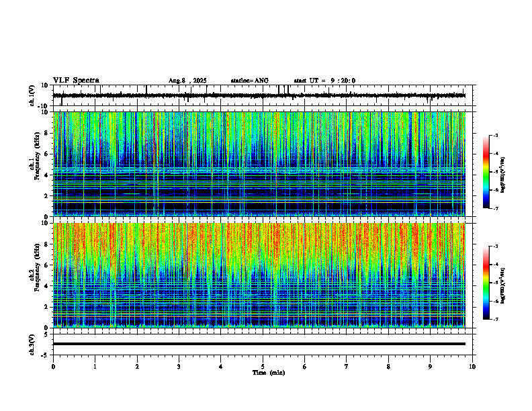Viewport: 532px width, 411px height.
Task: Click the time axis end tick label "10"
Action: click(472, 367)
